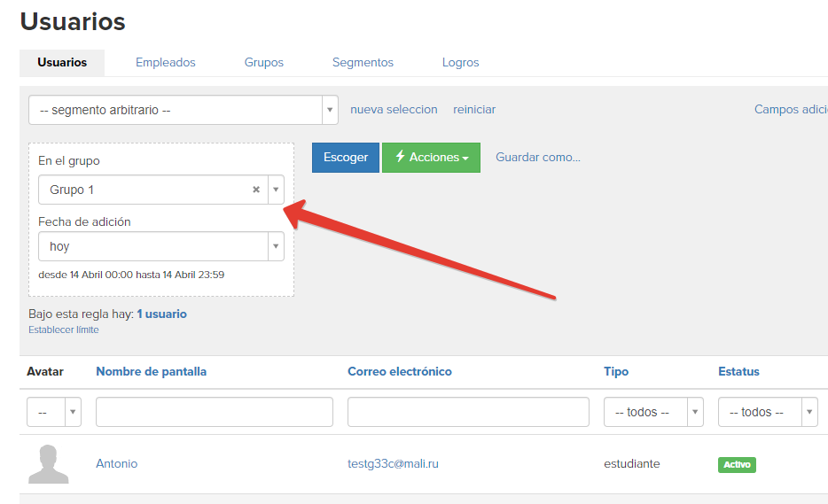Open the Antonio user link
828x504 pixels.
(117, 464)
